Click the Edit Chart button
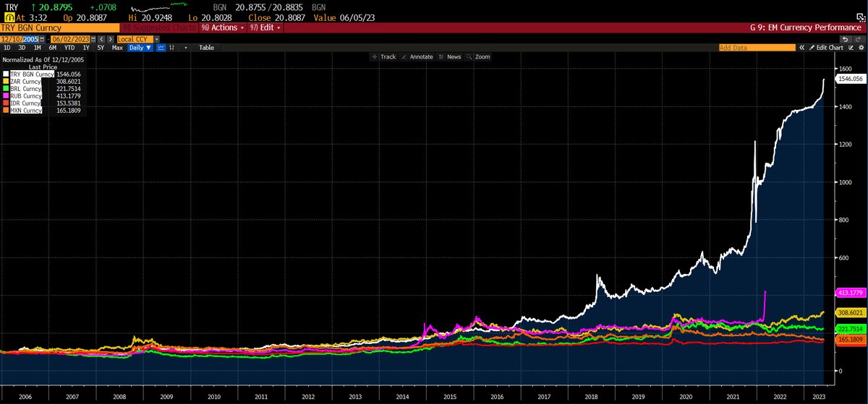The width and height of the screenshot is (868, 404). click(825, 48)
